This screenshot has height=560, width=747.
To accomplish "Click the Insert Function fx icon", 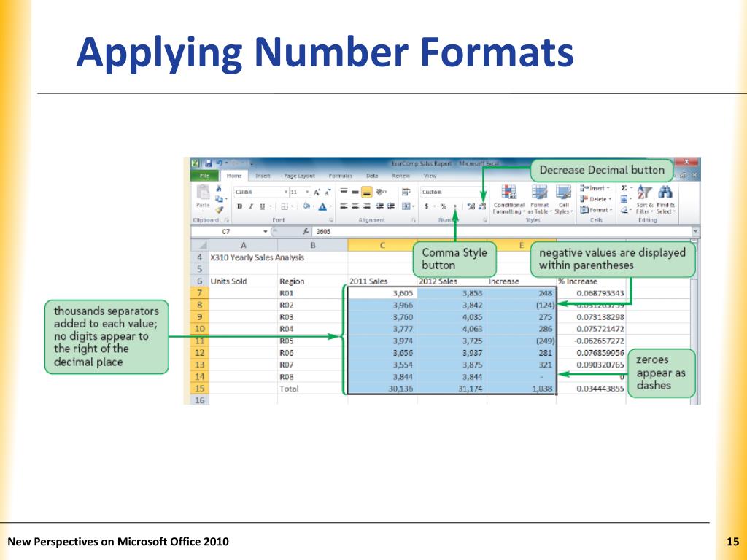I will [306, 231].
